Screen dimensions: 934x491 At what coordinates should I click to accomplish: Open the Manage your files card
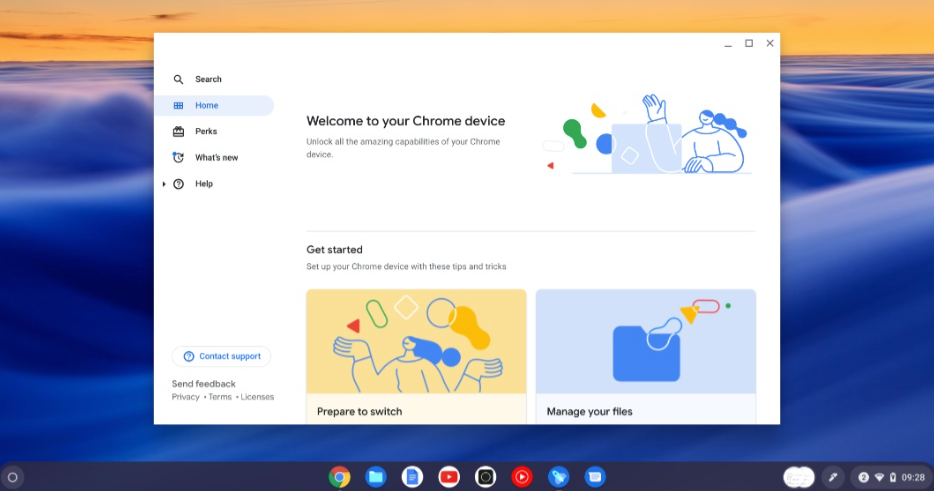(x=646, y=357)
